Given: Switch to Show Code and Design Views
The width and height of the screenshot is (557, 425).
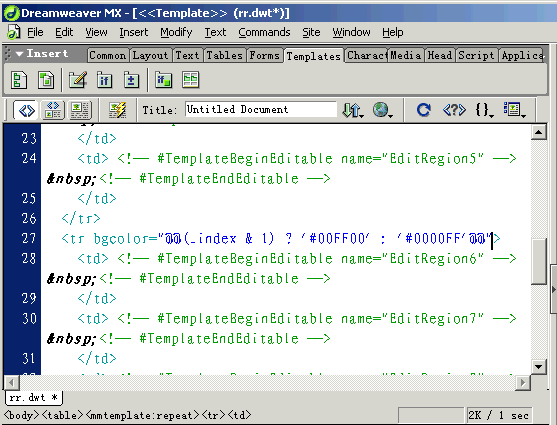Looking at the screenshot, I should 53,110.
